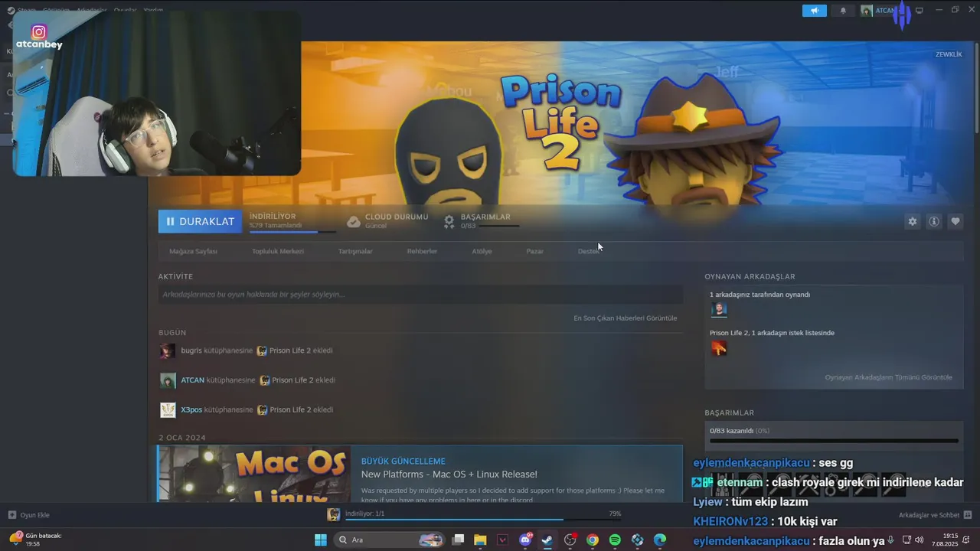
Task: Open ATCAN username in activity feed
Action: point(192,380)
